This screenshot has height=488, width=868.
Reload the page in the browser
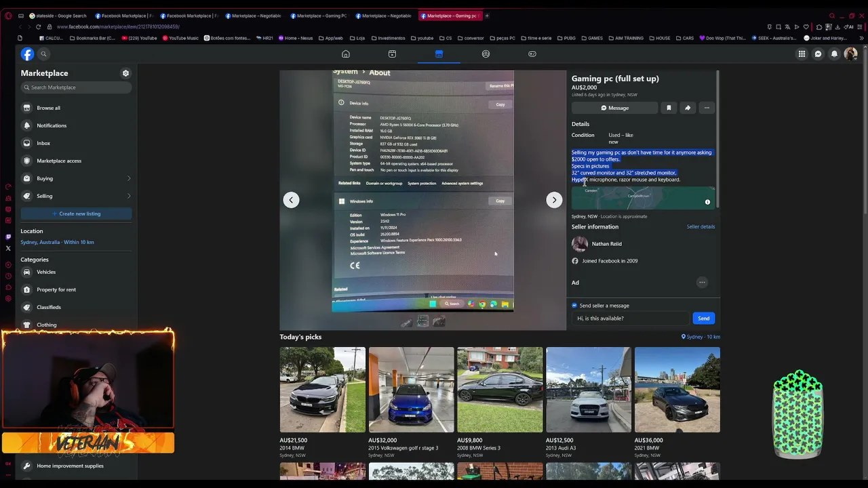[38, 26]
